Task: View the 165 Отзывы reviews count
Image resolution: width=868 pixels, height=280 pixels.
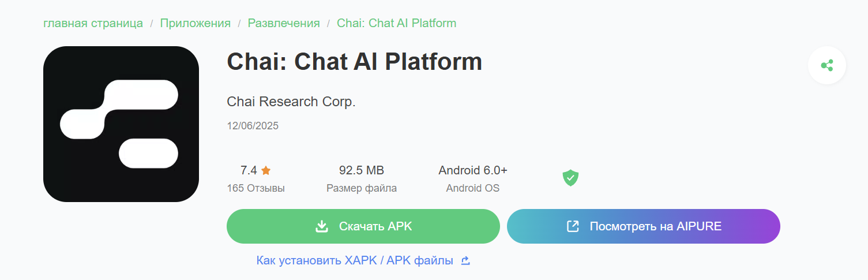Action: [256, 188]
